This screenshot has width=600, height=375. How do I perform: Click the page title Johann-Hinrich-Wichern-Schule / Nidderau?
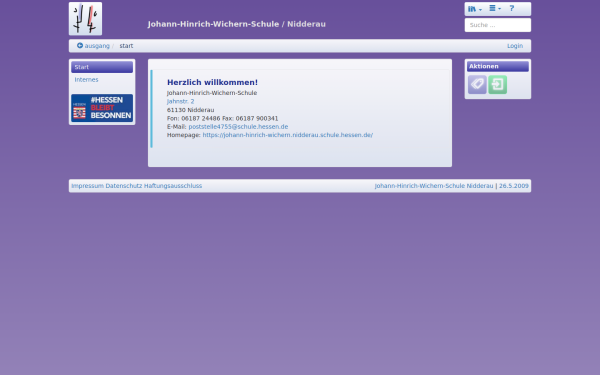pyautogui.click(x=236, y=24)
